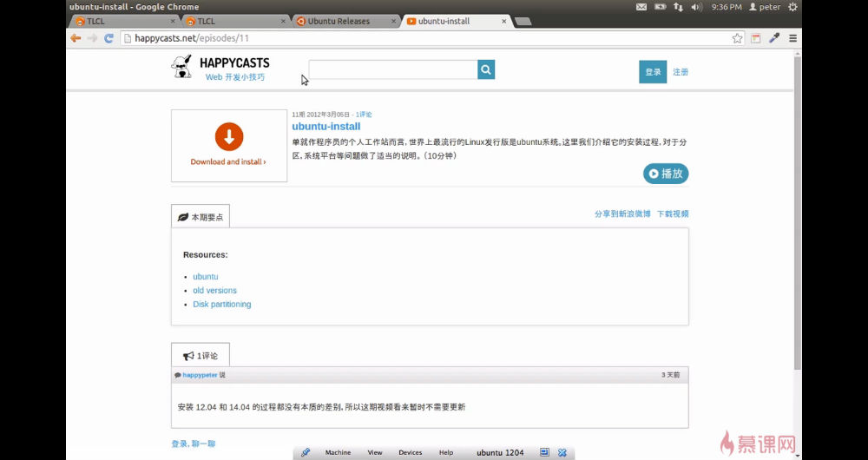Screen dimensions: 868x460
Task: Click the Web 开发小技巧 tagline
Action: 235,77
